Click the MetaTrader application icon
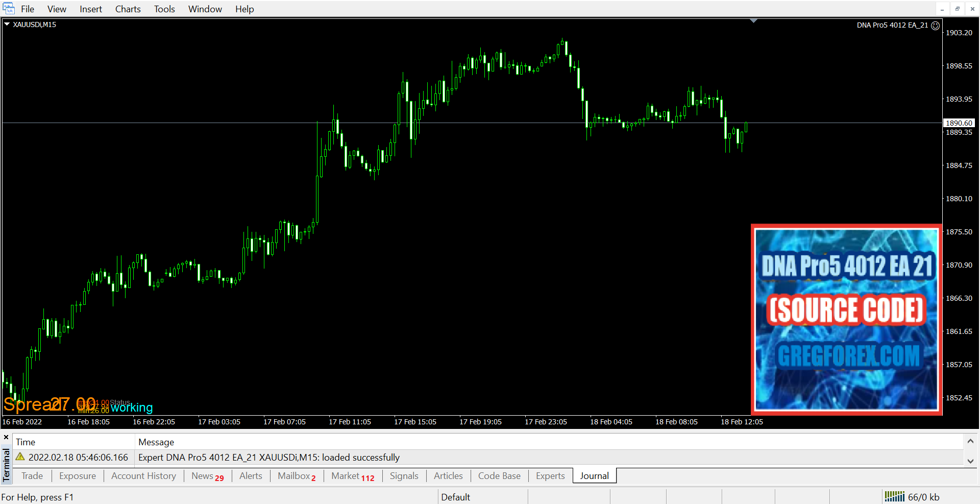The image size is (980, 504). (x=9, y=9)
